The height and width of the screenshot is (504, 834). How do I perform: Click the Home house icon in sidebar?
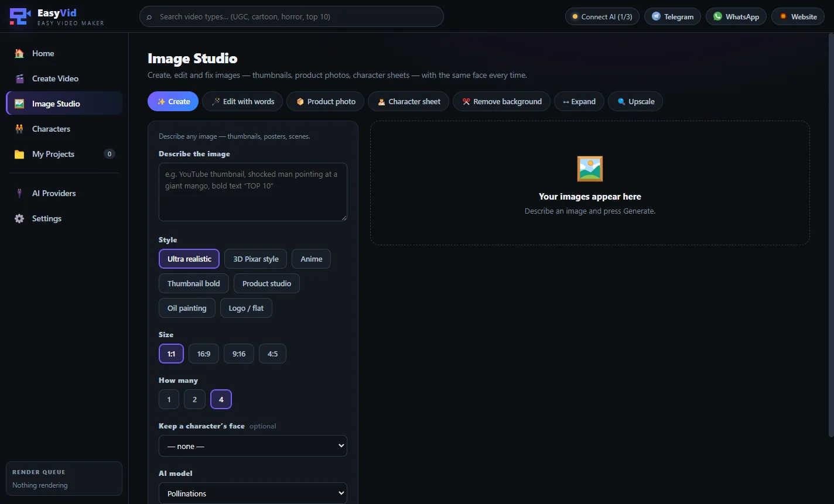(x=19, y=53)
